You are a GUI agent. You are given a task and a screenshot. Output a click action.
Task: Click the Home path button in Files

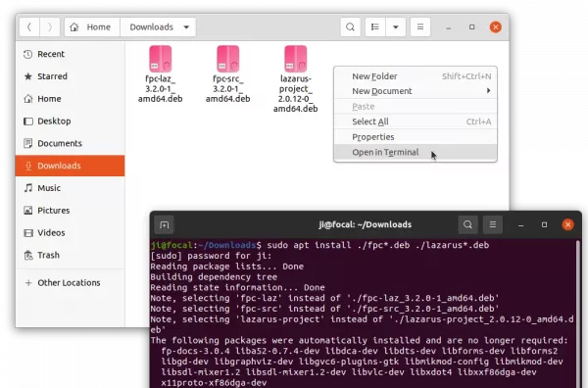pos(92,27)
